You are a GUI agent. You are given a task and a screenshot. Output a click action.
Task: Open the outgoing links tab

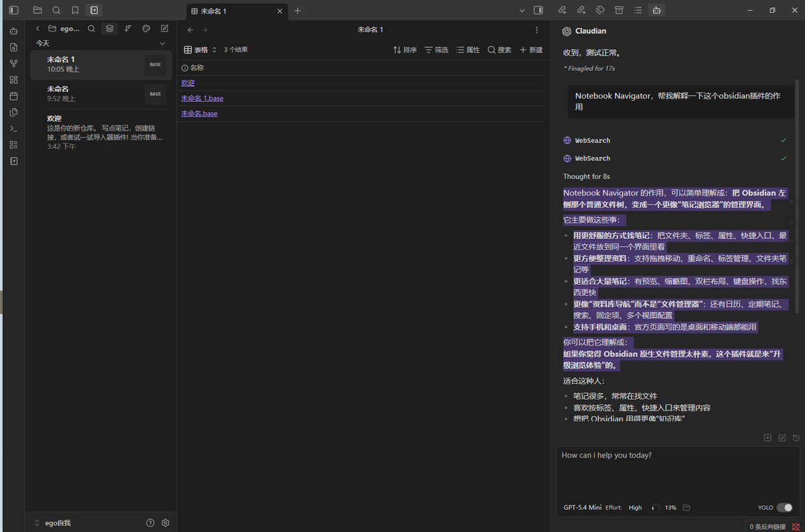(582, 10)
